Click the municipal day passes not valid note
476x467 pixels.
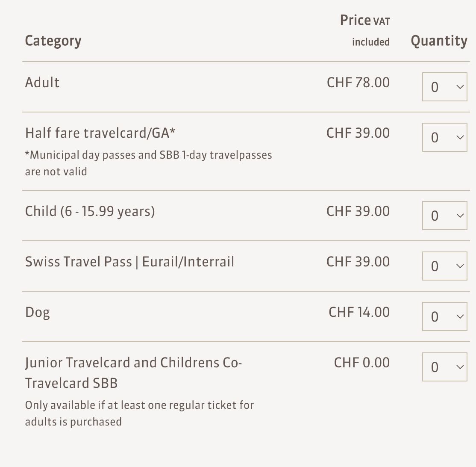pos(148,163)
